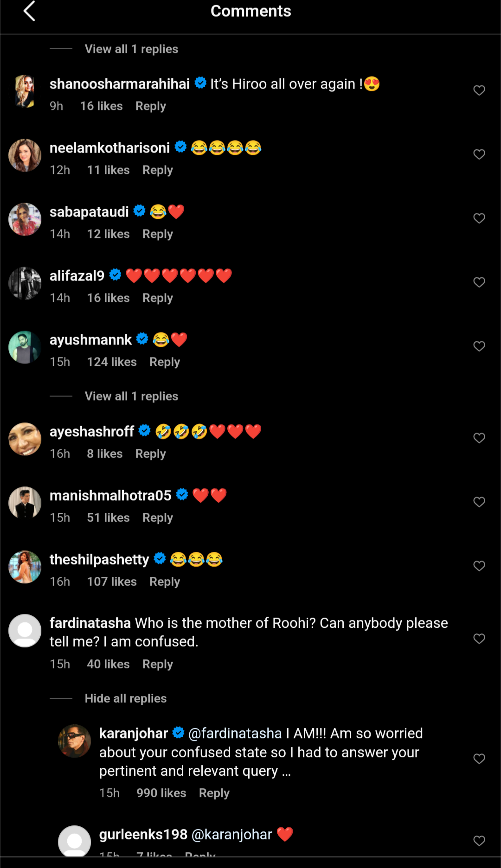The width and height of the screenshot is (501, 868).
Task: Tap heart icon on sabapataudi's comment
Action: pos(479,218)
